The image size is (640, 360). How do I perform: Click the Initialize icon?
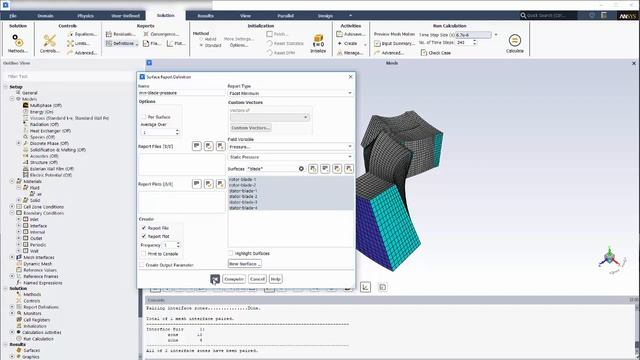tap(318, 44)
